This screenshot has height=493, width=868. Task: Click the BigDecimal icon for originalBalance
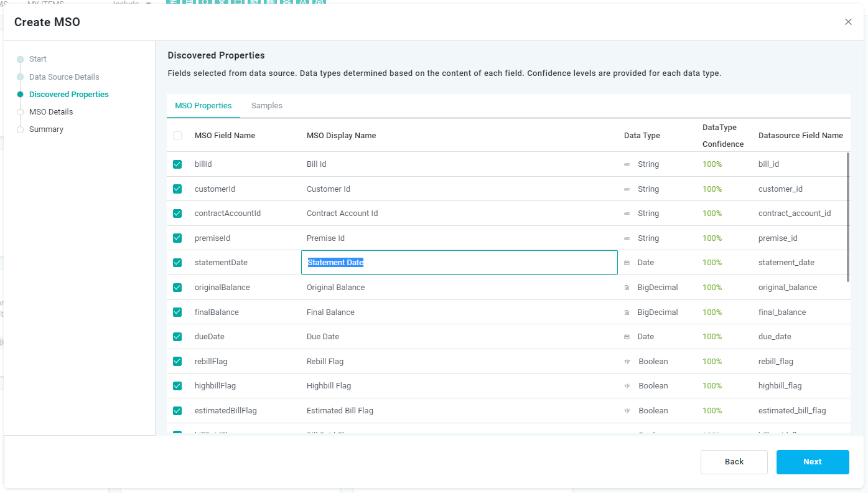click(x=627, y=288)
